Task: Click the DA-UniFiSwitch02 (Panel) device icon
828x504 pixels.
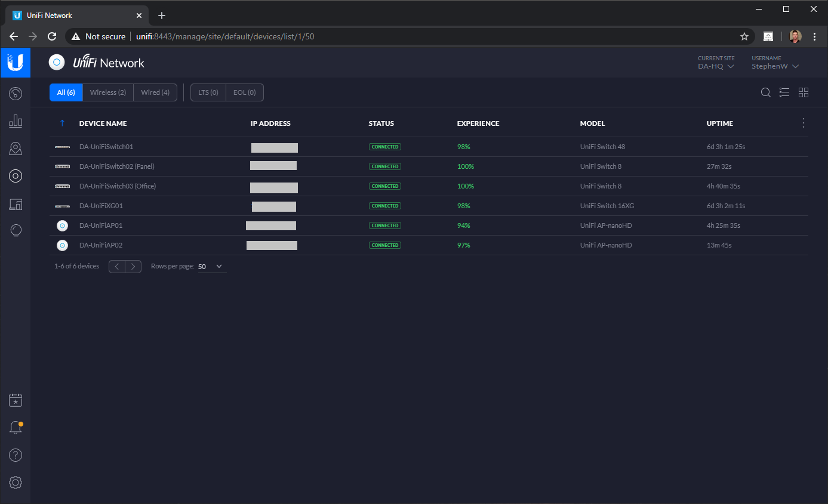Action: coord(62,166)
